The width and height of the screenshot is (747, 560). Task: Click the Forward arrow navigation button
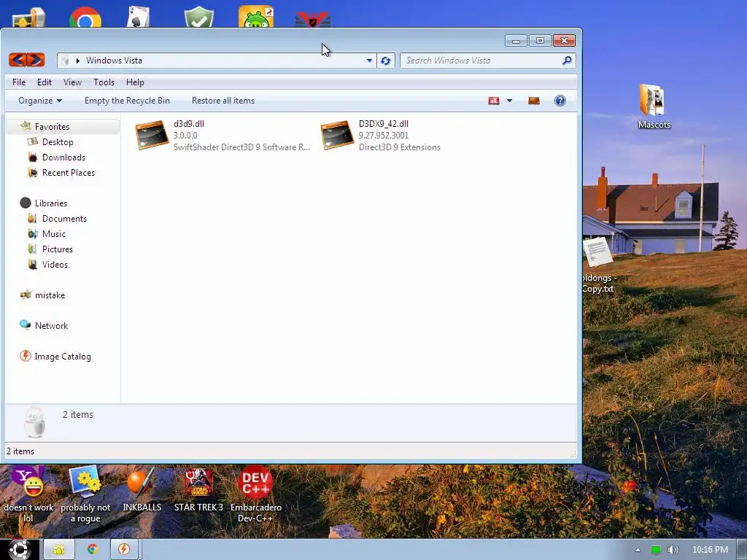coord(36,60)
